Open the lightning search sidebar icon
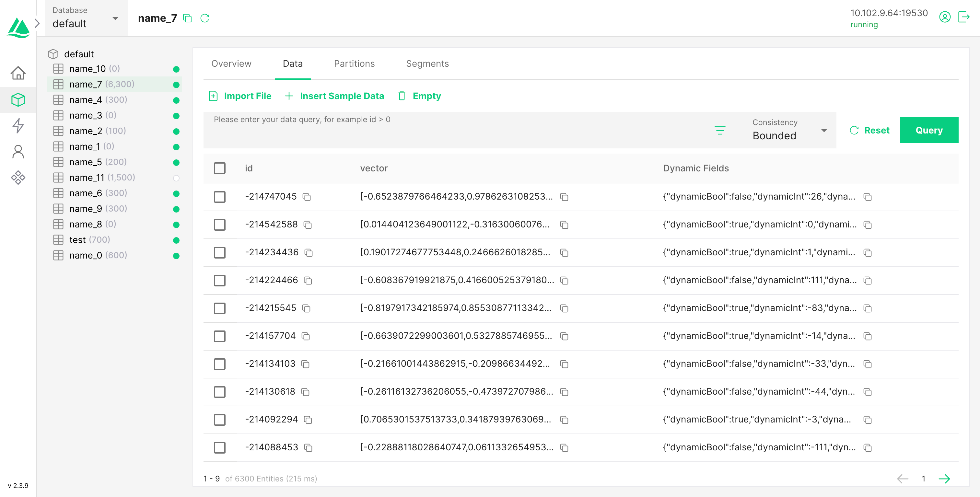Screen dimensions: 980x497 pos(18,125)
